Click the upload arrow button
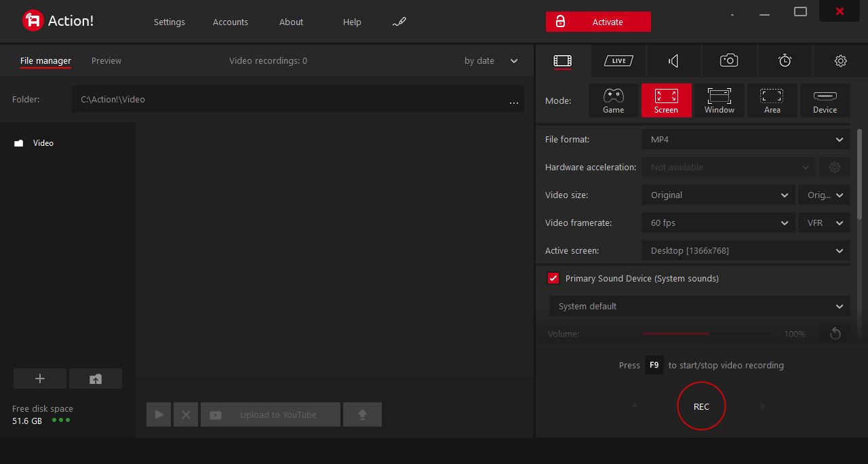868x464 pixels. coord(362,414)
